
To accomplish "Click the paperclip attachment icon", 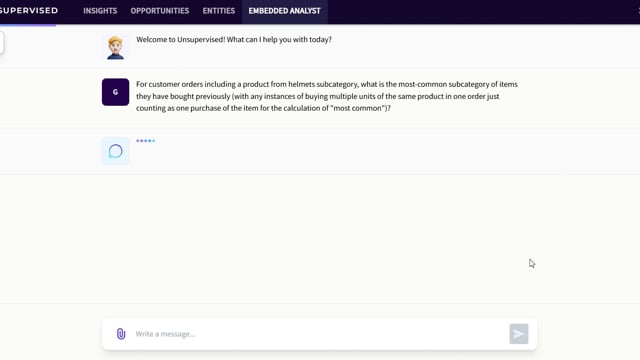I will coord(121,334).
